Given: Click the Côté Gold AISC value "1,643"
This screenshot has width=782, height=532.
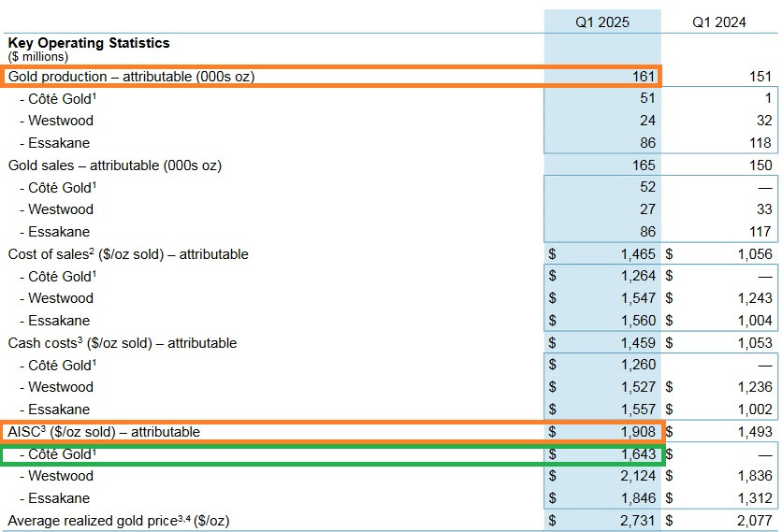Looking at the screenshot, I should (638, 454).
